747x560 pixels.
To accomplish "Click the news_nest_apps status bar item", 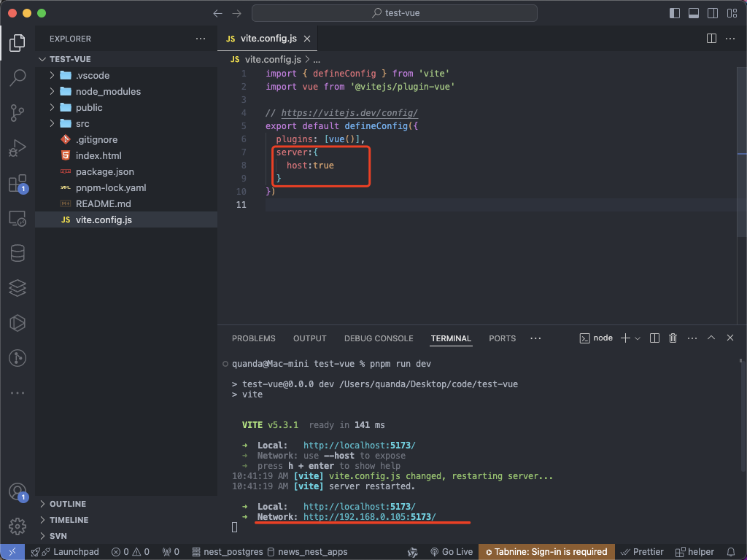I will [307, 552].
